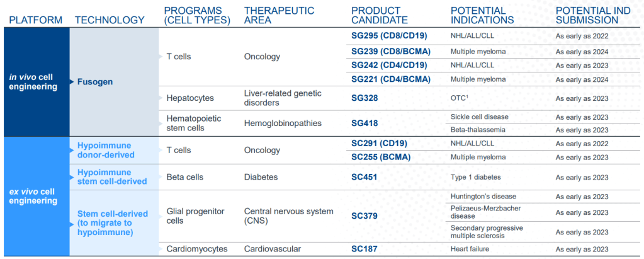
Task: Open the SC187 product candidate
Action: 364,249
